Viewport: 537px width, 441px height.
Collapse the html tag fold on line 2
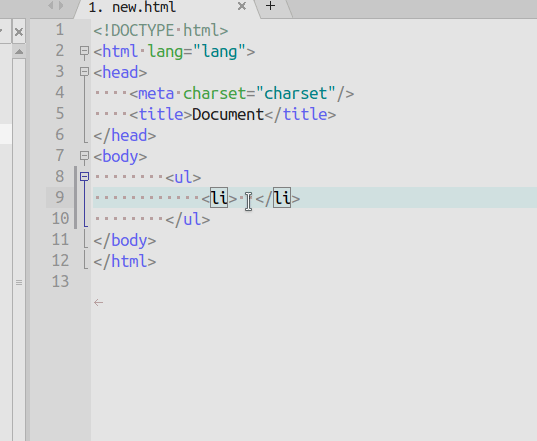(84, 51)
